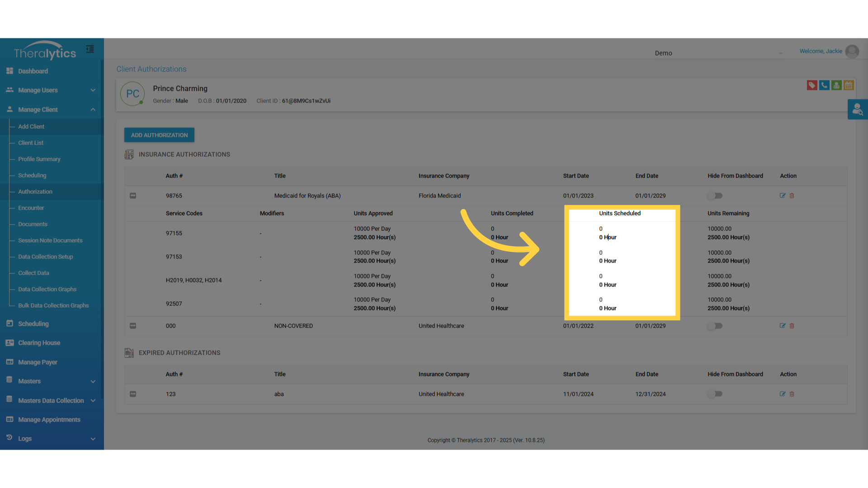
Task: Go to Client List in the sidebar
Action: [x=31, y=143]
